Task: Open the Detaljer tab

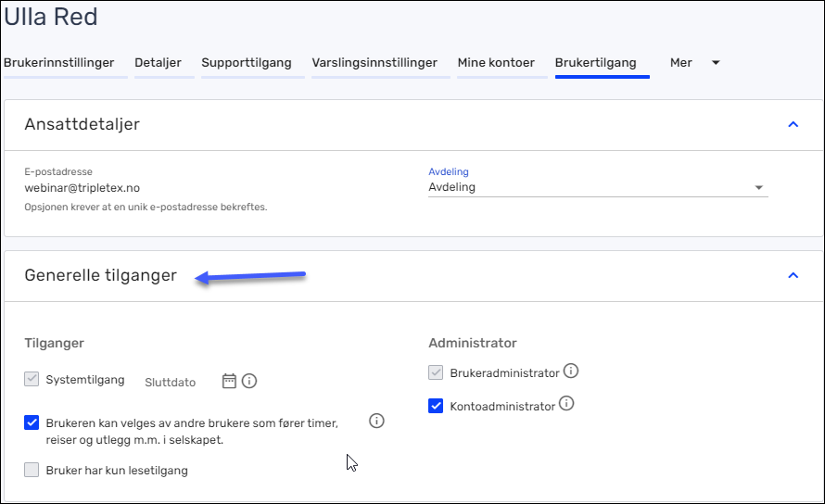Action: tap(158, 63)
